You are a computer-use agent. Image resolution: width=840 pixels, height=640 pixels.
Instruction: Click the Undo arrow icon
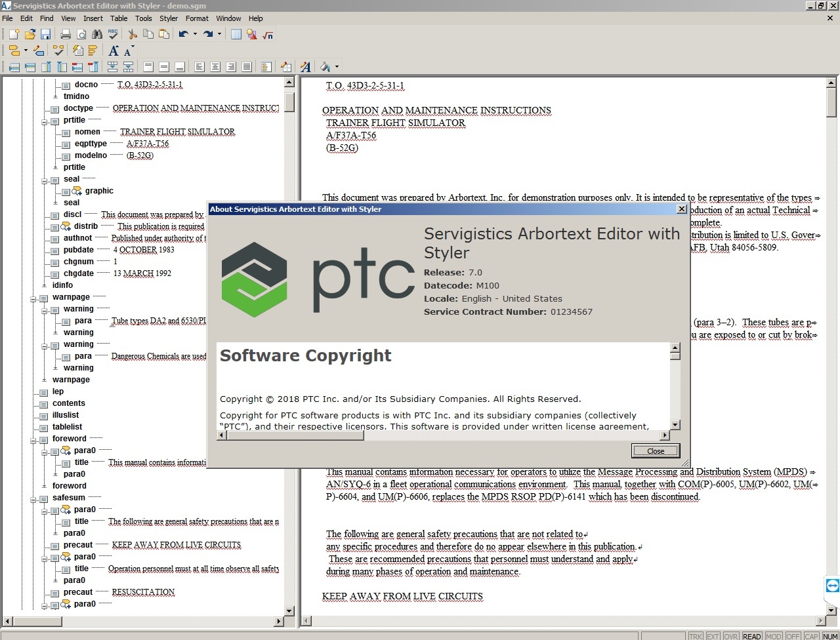[x=184, y=34]
